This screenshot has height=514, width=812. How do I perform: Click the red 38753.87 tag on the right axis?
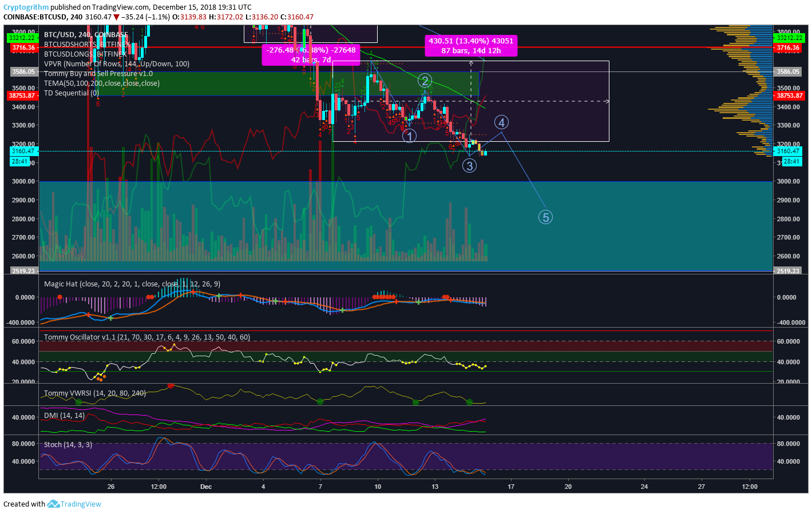pos(790,96)
